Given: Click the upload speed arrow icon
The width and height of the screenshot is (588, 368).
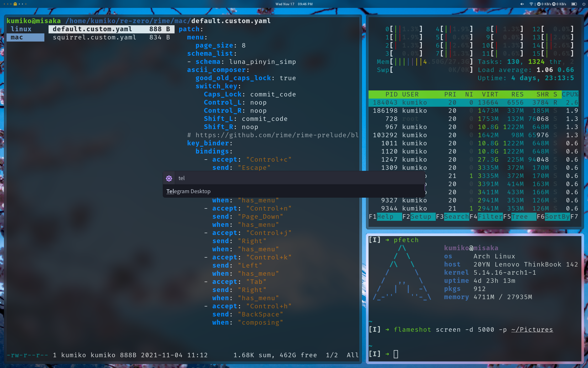Looking at the screenshot, I should 554,4.
